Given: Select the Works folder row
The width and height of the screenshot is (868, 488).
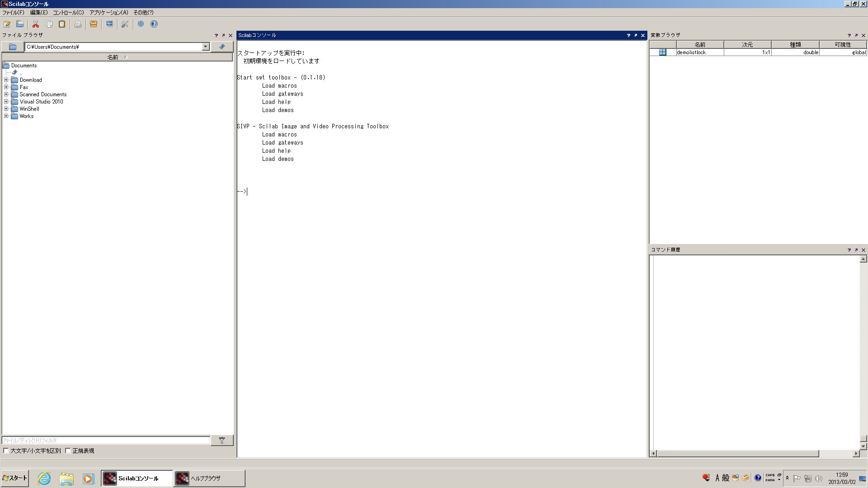Looking at the screenshot, I should pyautogui.click(x=27, y=116).
